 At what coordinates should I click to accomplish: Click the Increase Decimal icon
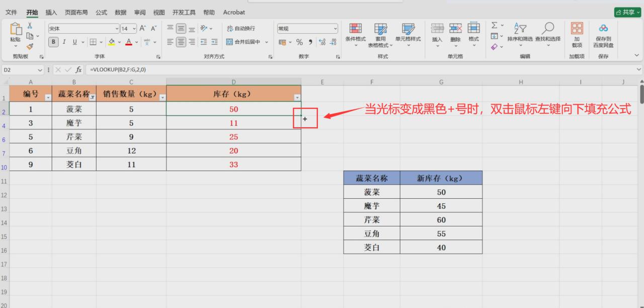pos(322,42)
